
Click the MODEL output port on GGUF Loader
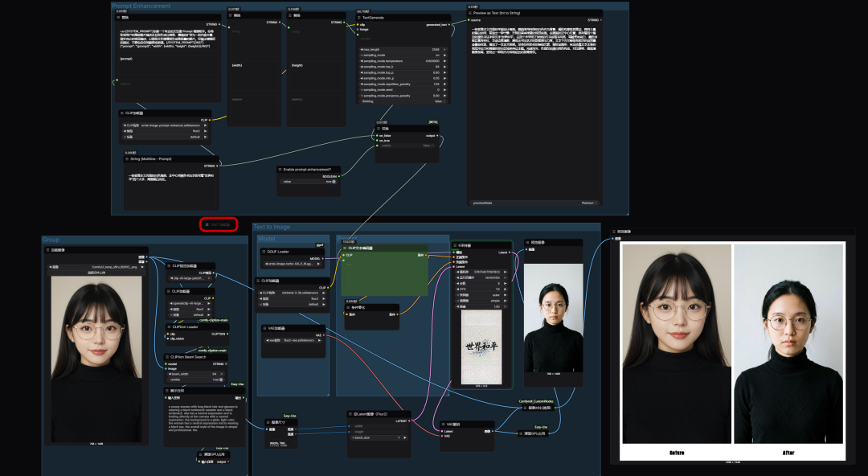pyautogui.click(x=324, y=258)
